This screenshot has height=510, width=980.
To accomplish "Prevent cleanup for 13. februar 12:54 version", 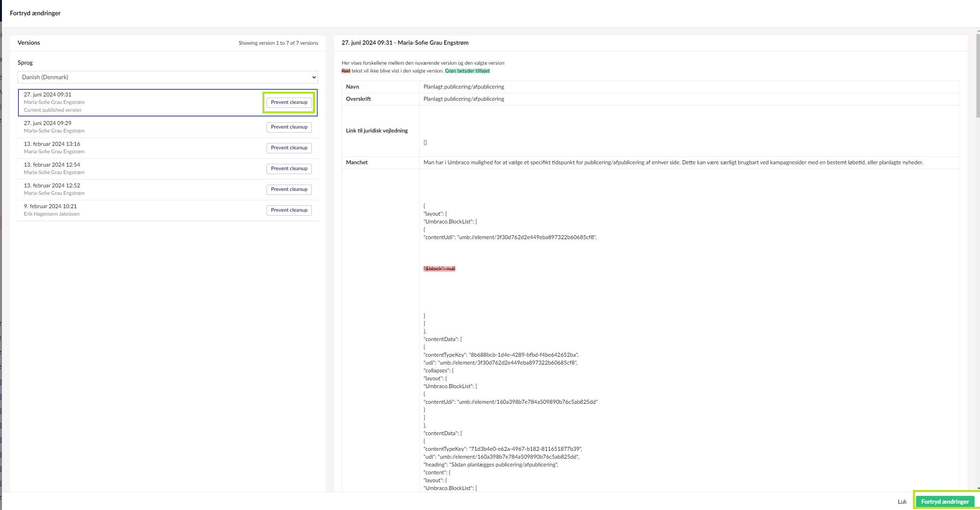I will 289,169.
